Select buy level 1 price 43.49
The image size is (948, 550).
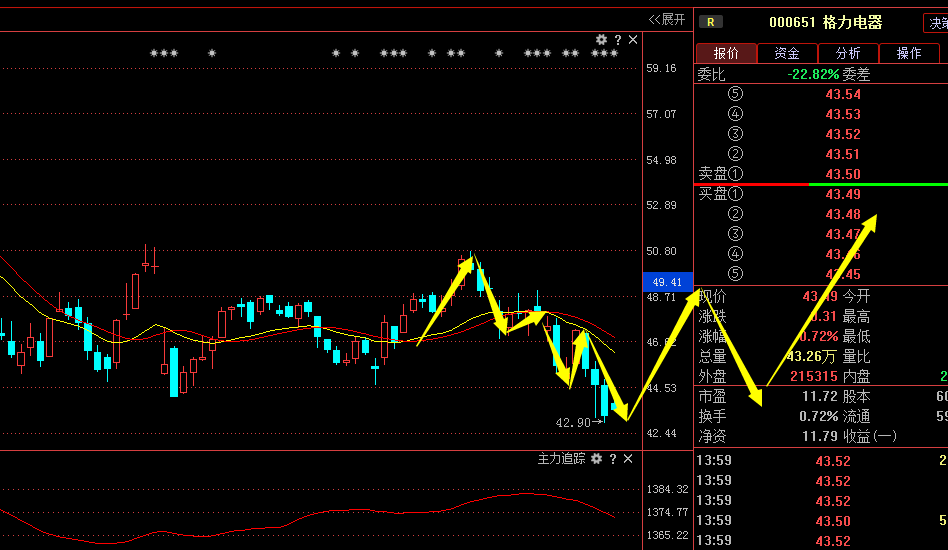point(844,194)
